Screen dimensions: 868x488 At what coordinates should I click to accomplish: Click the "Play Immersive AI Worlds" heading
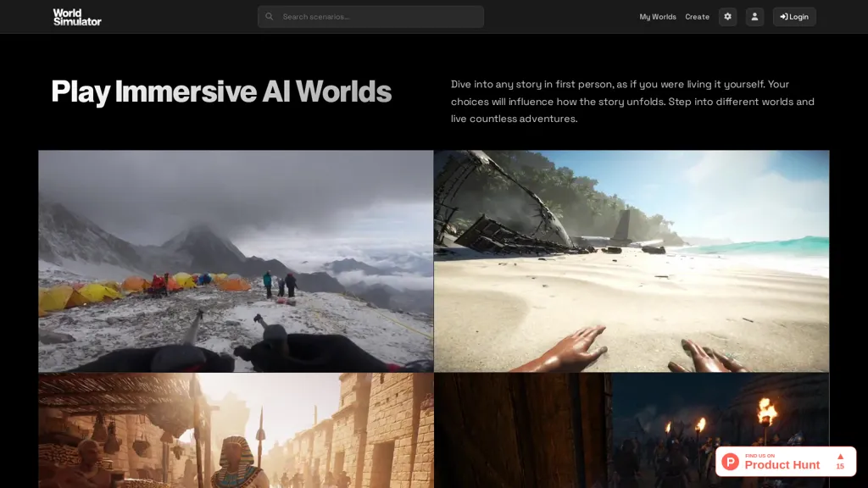(x=221, y=91)
